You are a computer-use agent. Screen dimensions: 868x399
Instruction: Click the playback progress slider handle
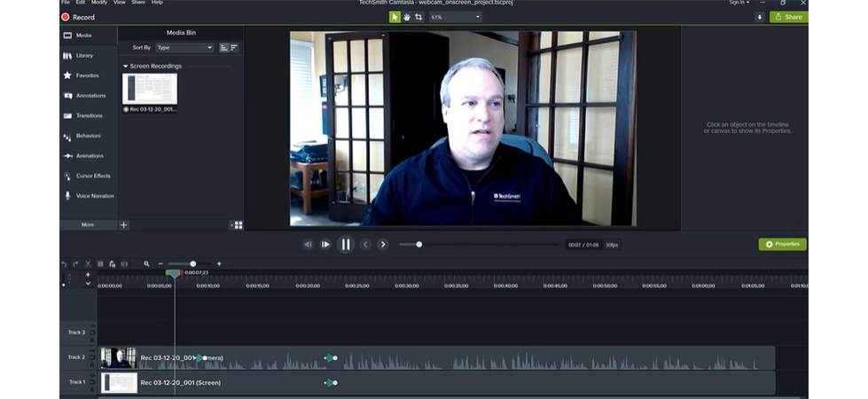pyautogui.click(x=419, y=244)
